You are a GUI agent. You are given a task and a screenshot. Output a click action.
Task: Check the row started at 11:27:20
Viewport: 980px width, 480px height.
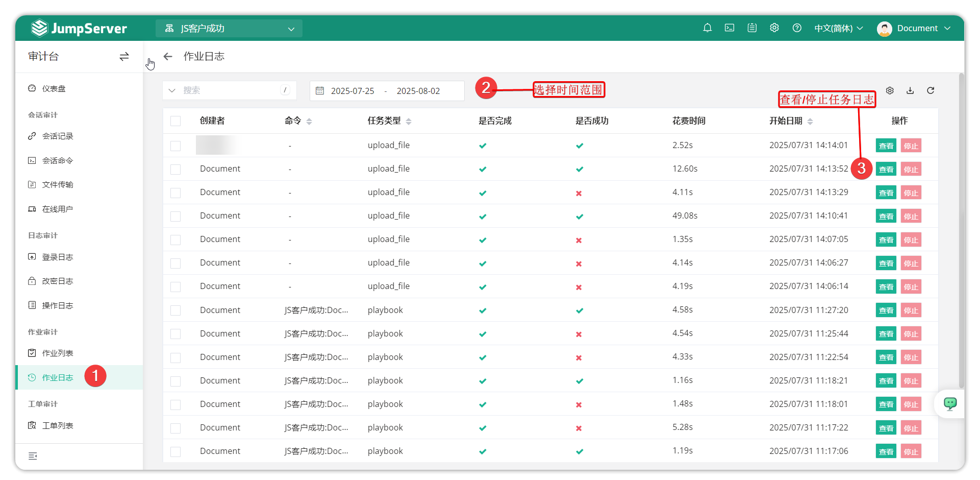click(175, 310)
